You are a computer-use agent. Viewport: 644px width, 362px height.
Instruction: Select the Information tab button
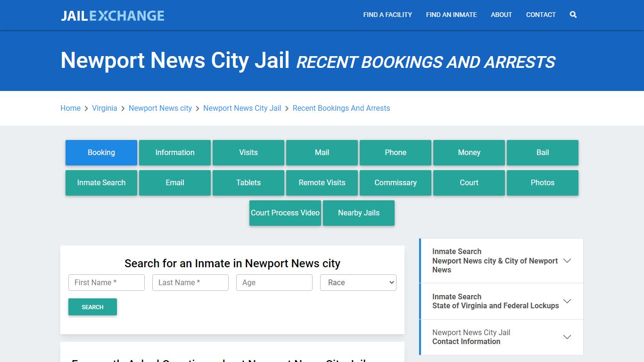[x=175, y=152]
